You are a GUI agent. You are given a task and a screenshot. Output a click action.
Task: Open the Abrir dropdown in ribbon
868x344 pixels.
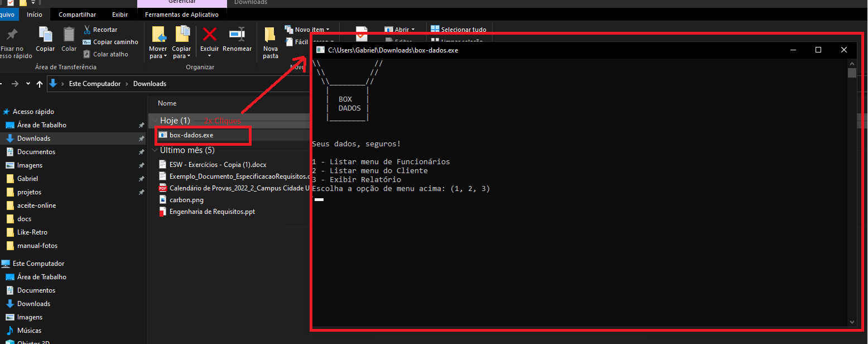399,30
